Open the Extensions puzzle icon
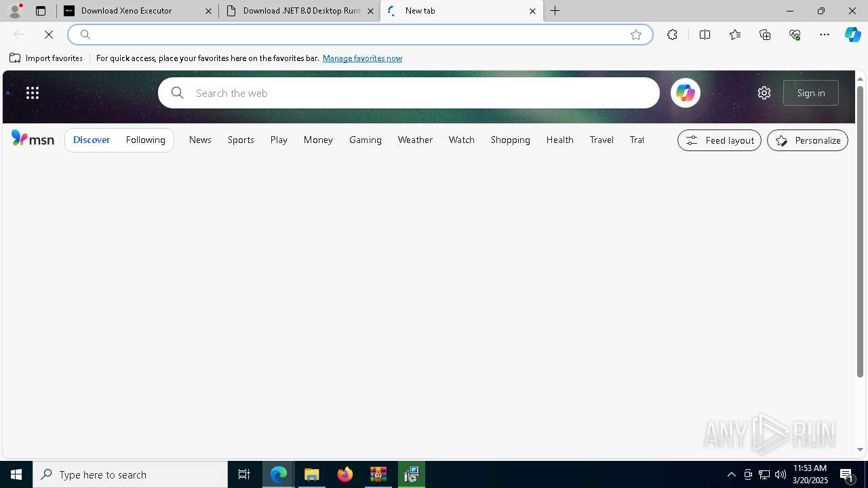Screen dimensions: 868x488 coord(672,35)
